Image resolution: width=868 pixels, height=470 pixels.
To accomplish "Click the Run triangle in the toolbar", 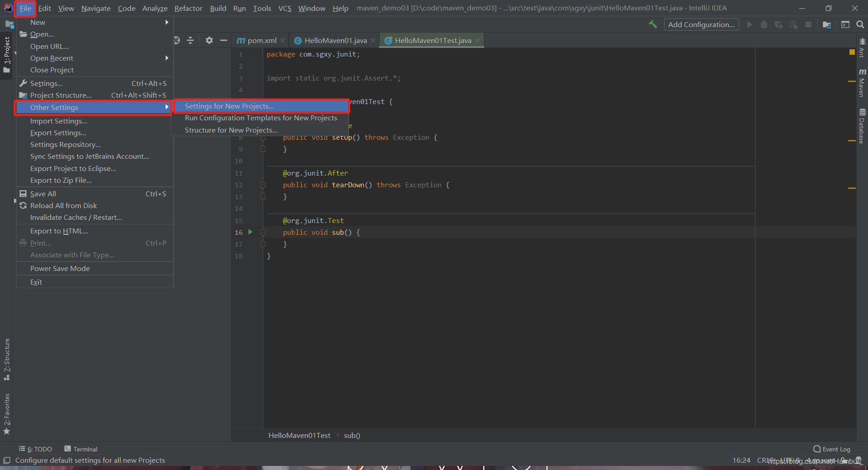I will pyautogui.click(x=750, y=24).
